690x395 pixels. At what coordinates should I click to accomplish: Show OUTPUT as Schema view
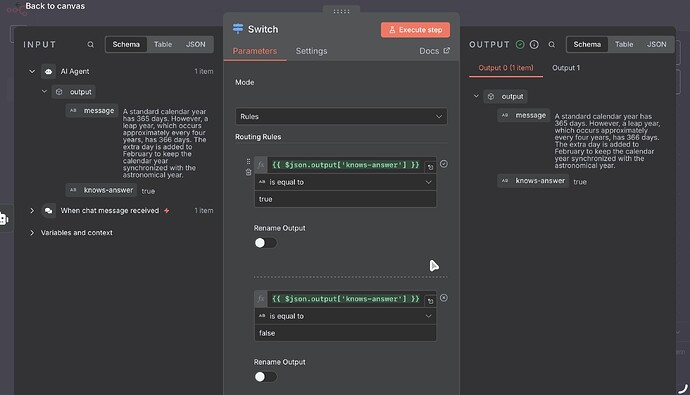[x=587, y=44]
